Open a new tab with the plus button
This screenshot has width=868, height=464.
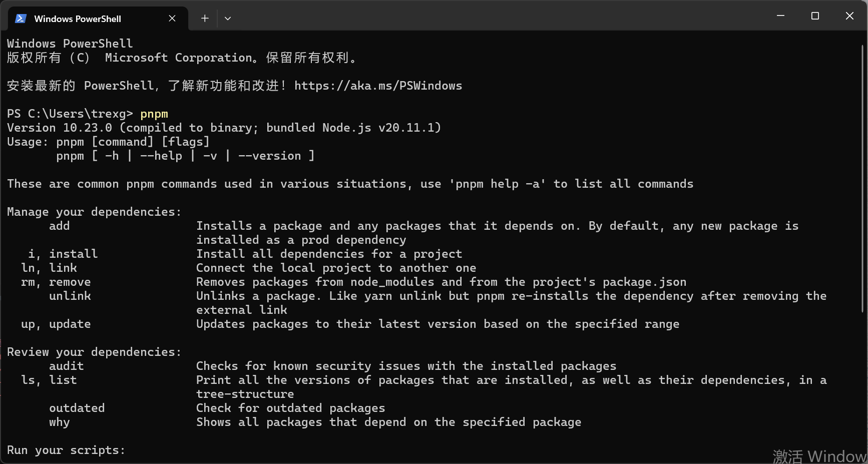205,19
